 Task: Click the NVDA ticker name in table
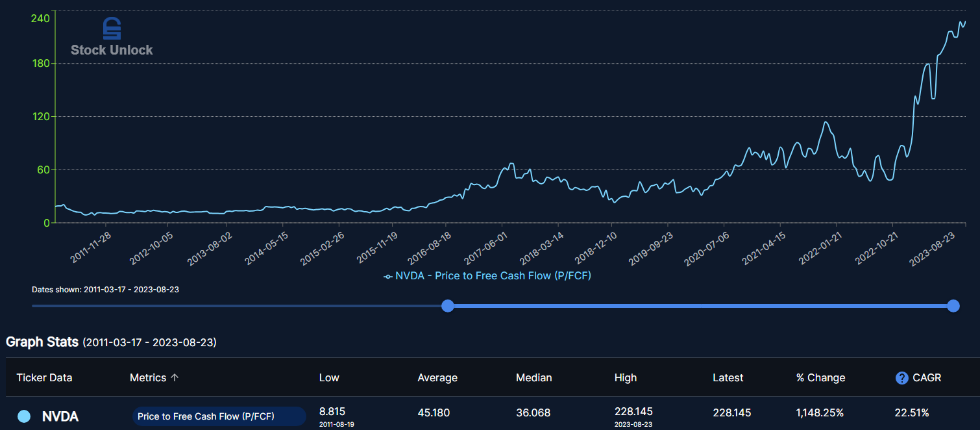60,416
